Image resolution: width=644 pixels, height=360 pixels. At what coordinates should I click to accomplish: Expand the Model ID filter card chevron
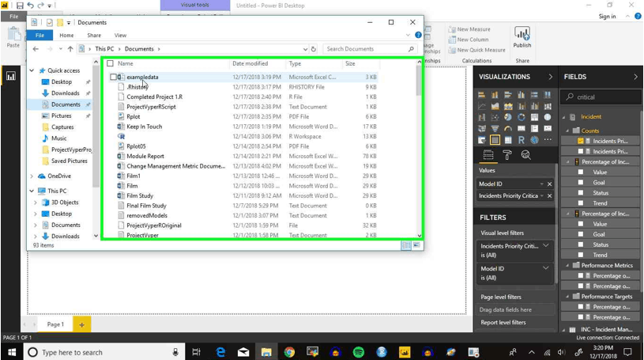546,268
